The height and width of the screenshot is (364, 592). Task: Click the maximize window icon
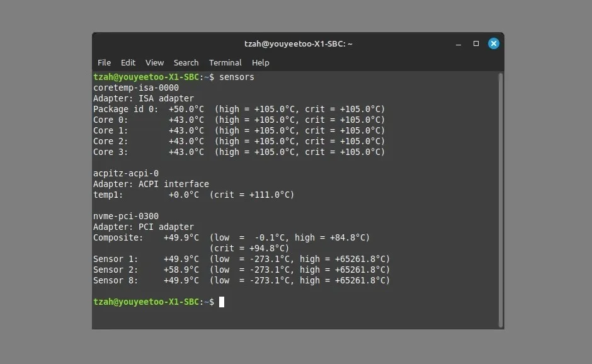point(475,43)
